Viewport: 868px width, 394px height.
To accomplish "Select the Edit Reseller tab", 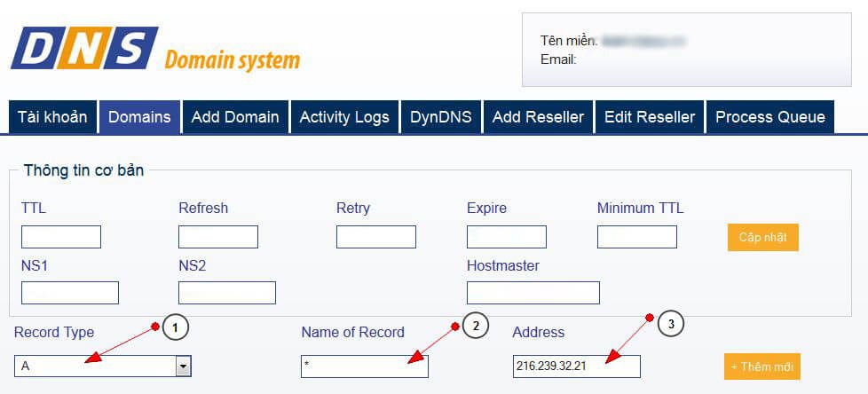I will (x=650, y=117).
